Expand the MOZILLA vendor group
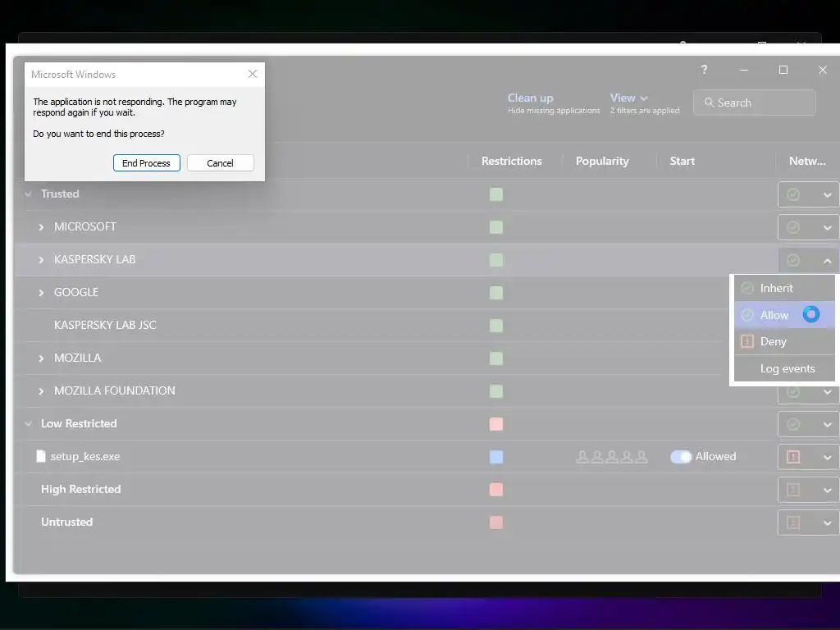 tap(41, 358)
